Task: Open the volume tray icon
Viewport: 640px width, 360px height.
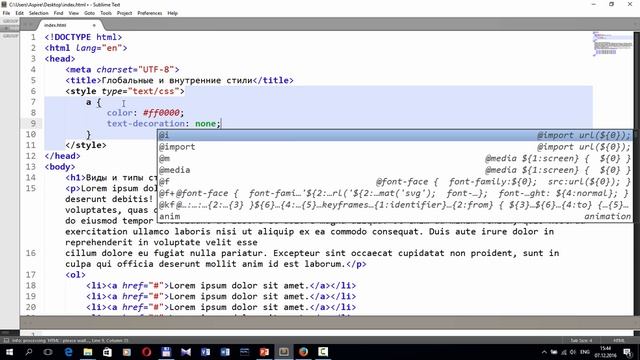Action: point(573,352)
